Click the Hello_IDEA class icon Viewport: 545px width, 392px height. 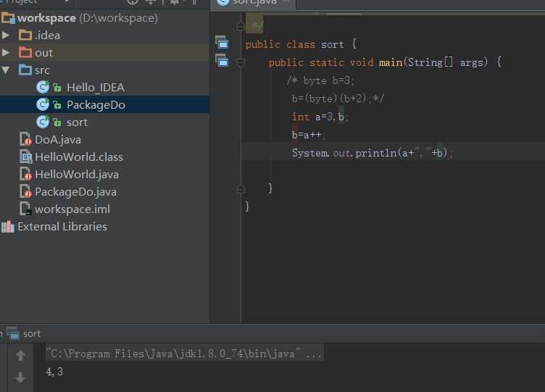click(x=43, y=87)
